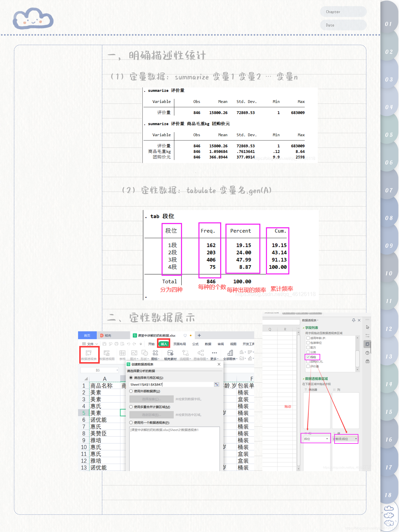This screenshot has height=532, width=399.
Task: Open the B5 name box dropdown
Action: click(117, 370)
